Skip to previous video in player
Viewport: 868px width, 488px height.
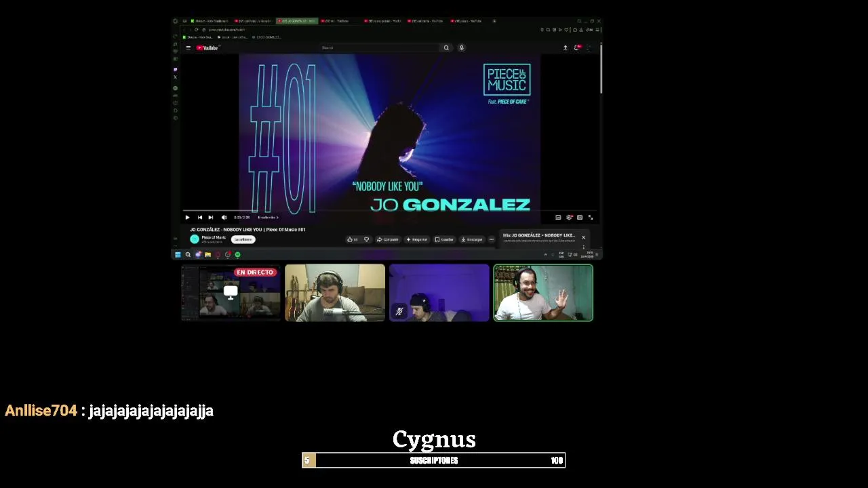[199, 218]
